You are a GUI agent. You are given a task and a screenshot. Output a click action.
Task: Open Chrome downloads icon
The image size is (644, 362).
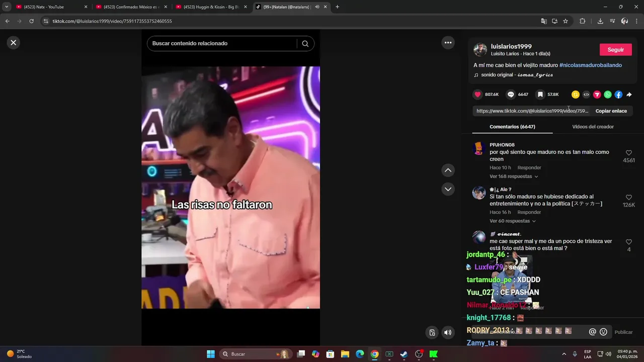tap(600, 21)
